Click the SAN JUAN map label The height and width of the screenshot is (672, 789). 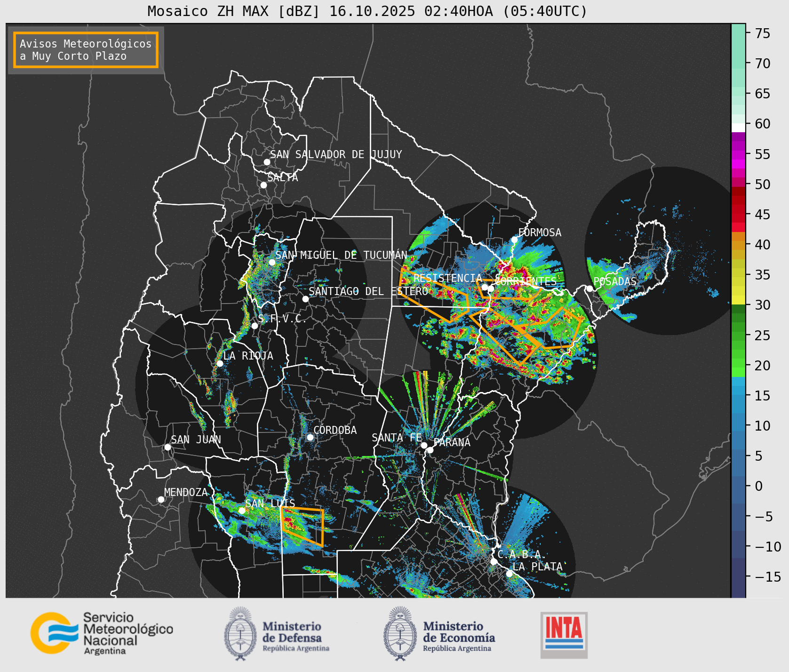196,440
